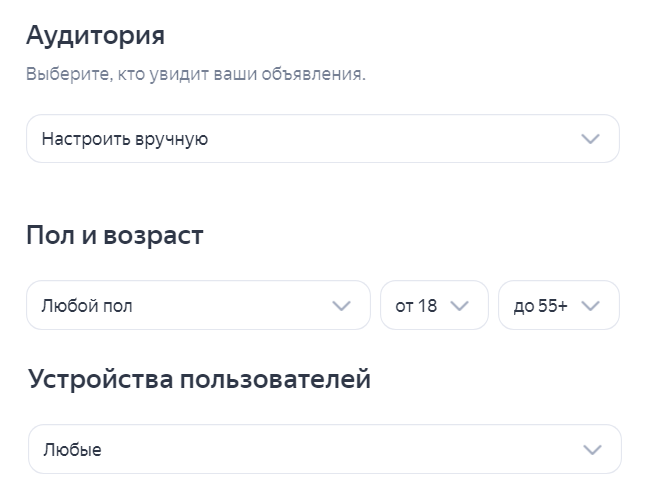The image size is (655, 503).
Task: Click chevron arrow next to 'от 18'
Action: (460, 306)
